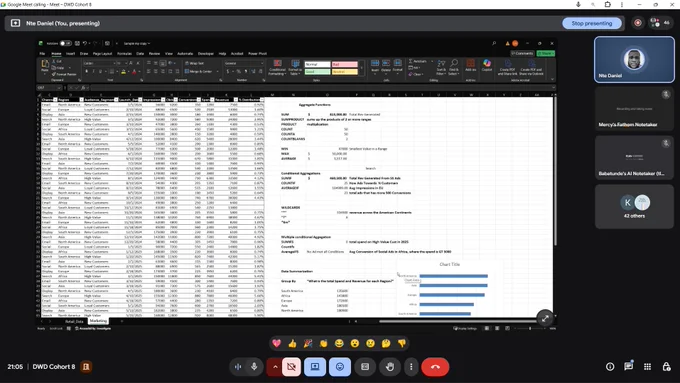Image resolution: width=680 pixels, height=383 pixels.
Task: Open the Excel File tab
Action: tap(42, 54)
